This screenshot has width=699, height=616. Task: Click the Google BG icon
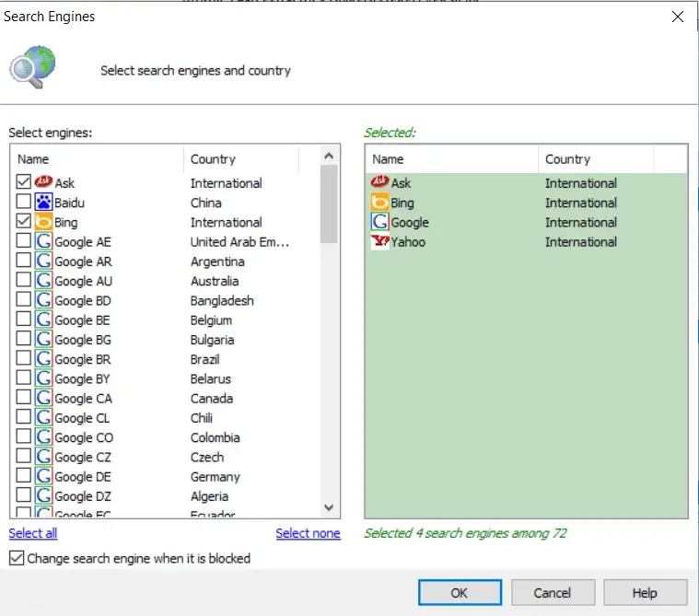[43, 339]
